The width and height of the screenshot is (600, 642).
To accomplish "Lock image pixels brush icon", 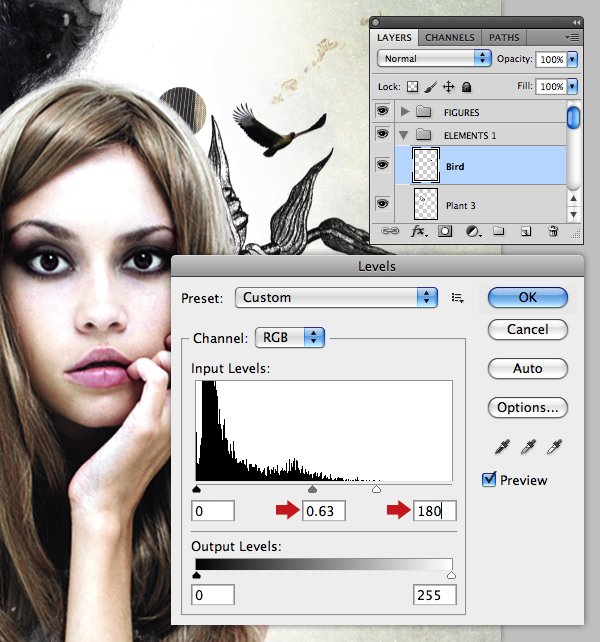I will point(430,87).
